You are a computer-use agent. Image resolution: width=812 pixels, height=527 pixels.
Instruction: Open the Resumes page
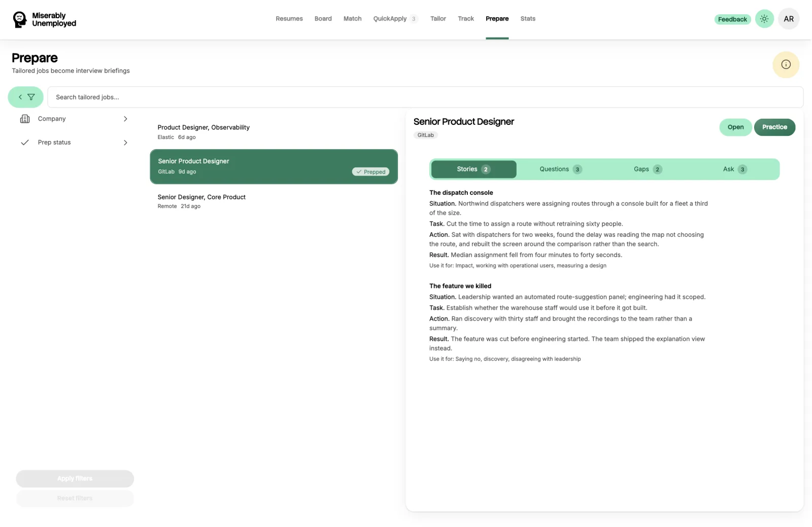(289, 19)
